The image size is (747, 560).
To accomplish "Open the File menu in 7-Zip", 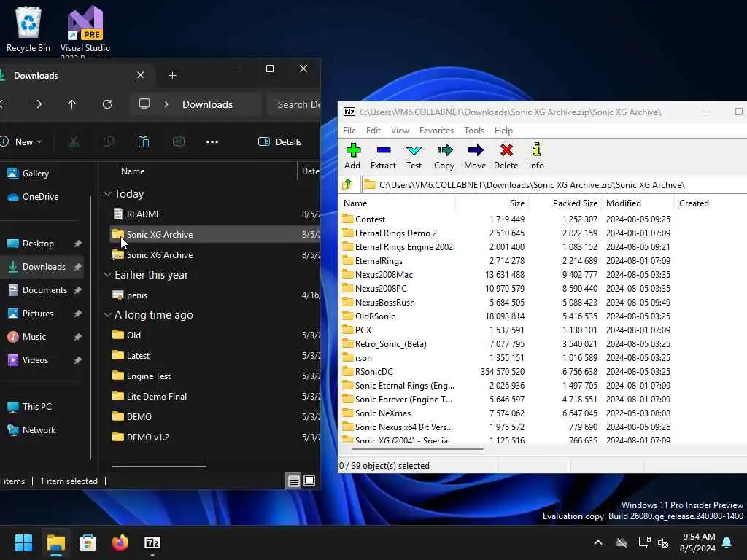I will click(349, 131).
